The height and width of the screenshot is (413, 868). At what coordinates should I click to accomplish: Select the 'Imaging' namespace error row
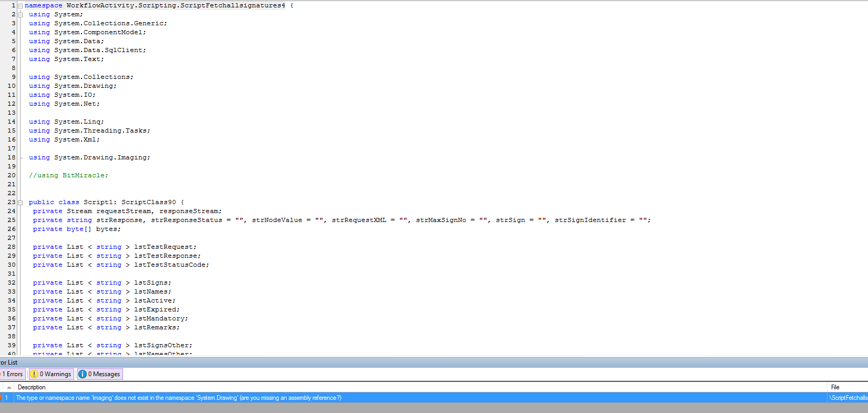(434, 398)
